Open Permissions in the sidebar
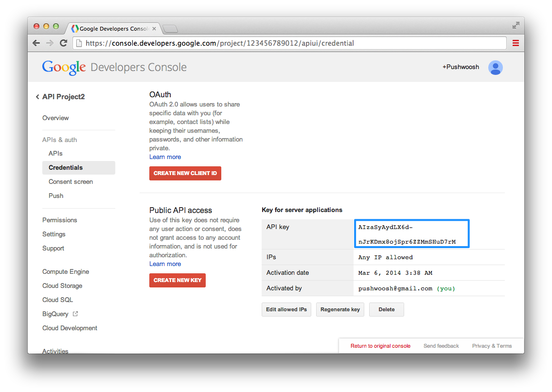552x392 pixels. [59, 220]
